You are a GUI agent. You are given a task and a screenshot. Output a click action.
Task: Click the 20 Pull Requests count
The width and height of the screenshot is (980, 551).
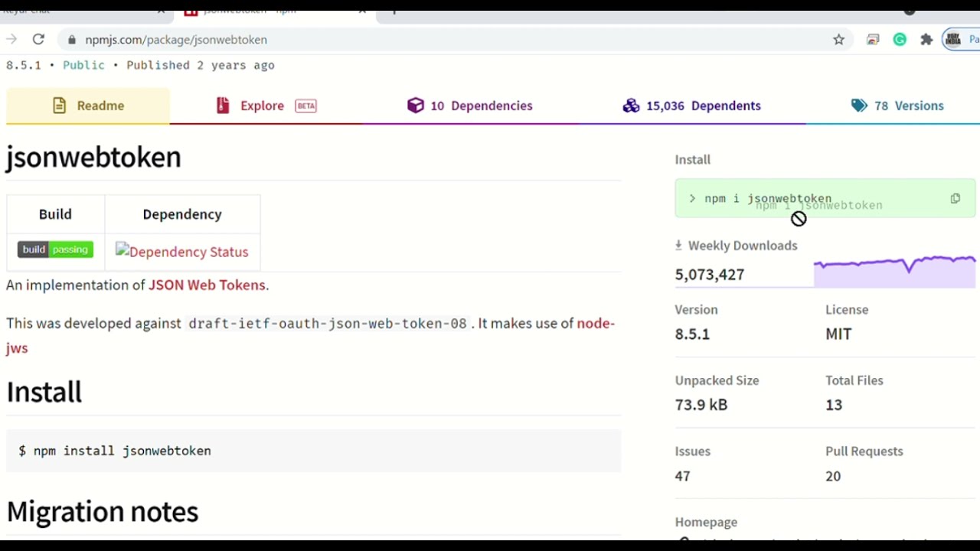(833, 476)
